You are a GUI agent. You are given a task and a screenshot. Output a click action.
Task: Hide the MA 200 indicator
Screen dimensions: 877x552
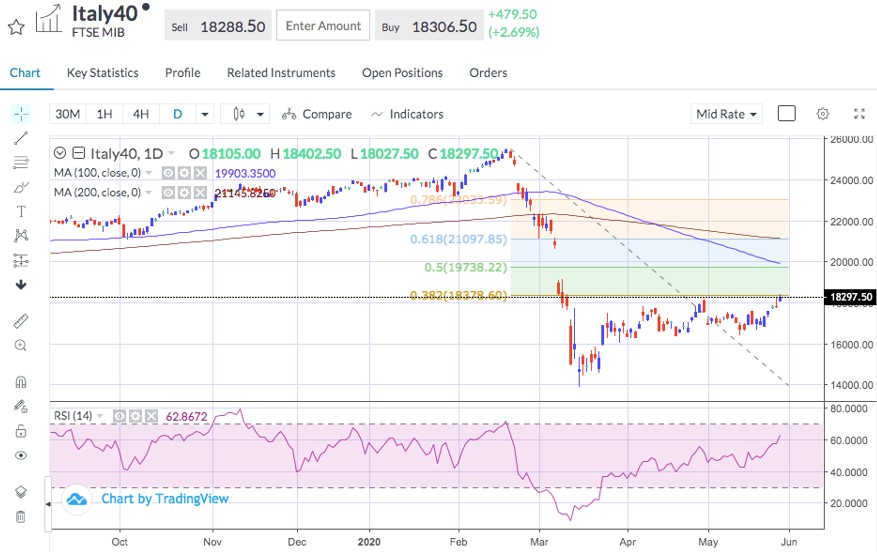168,192
